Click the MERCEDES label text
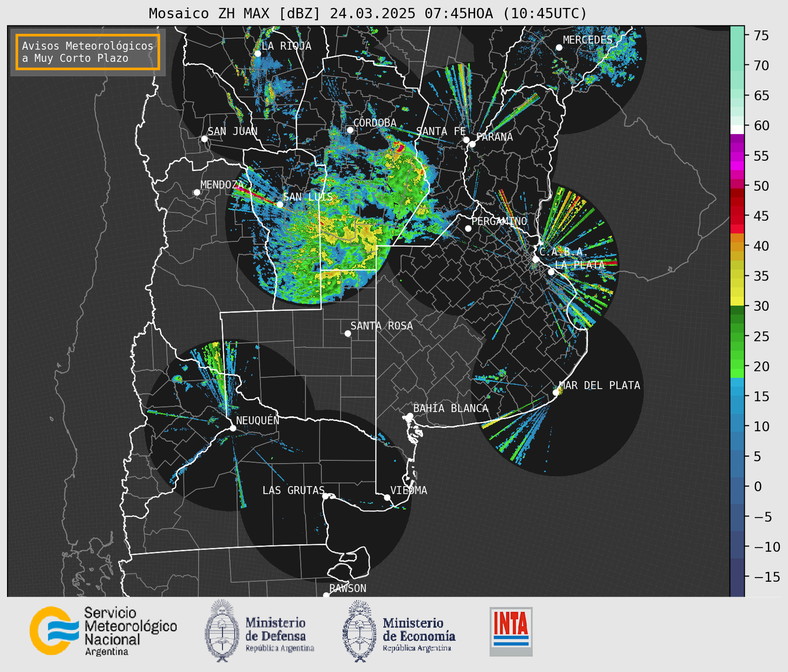Viewport: 788px width, 672px height. tap(588, 40)
